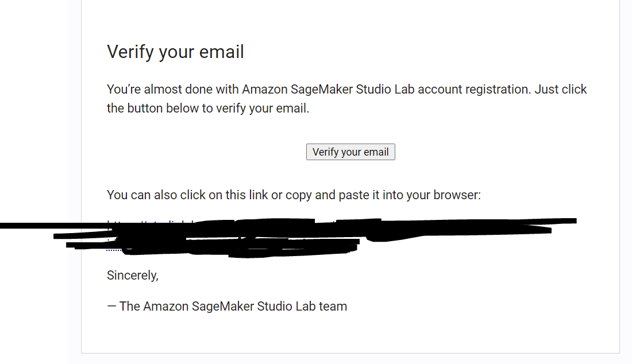Click "Amazon SageMaker Studio Lab" in first paragraph

pyautogui.click(x=328, y=89)
